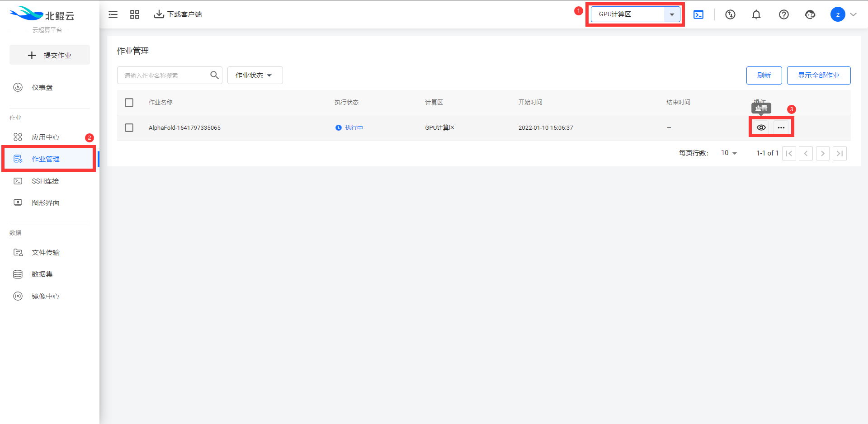Click the GPU计算区 cell in job row
The image size is (868, 424).
pyautogui.click(x=440, y=128)
